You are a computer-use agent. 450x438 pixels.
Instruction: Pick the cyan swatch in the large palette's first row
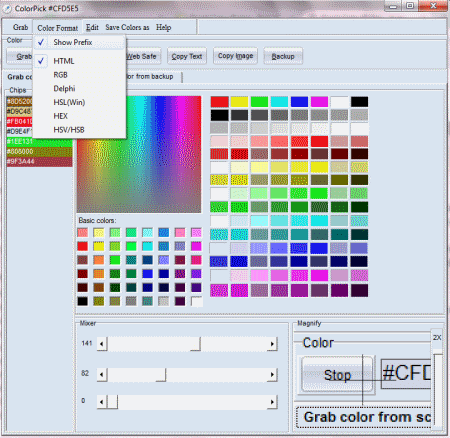279,102
